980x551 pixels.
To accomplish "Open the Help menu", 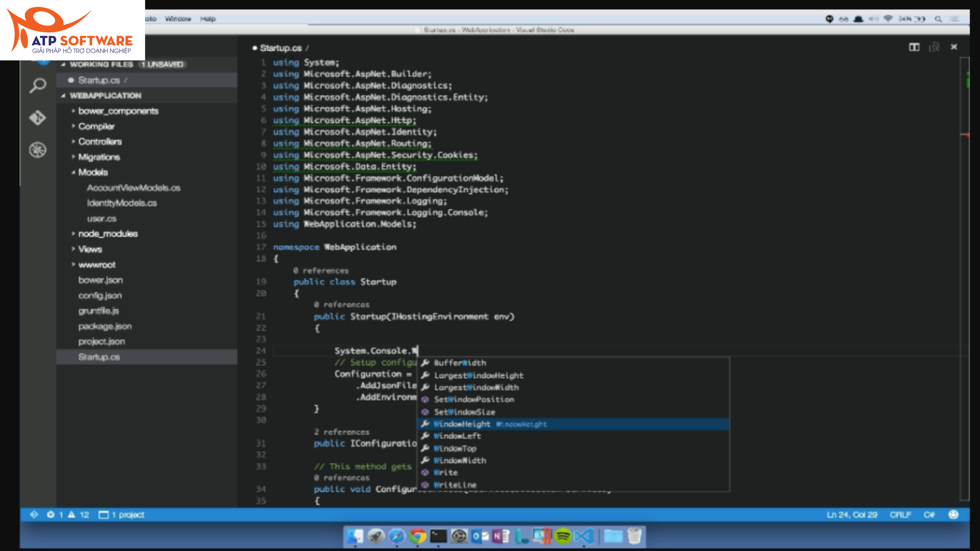I will (x=209, y=18).
